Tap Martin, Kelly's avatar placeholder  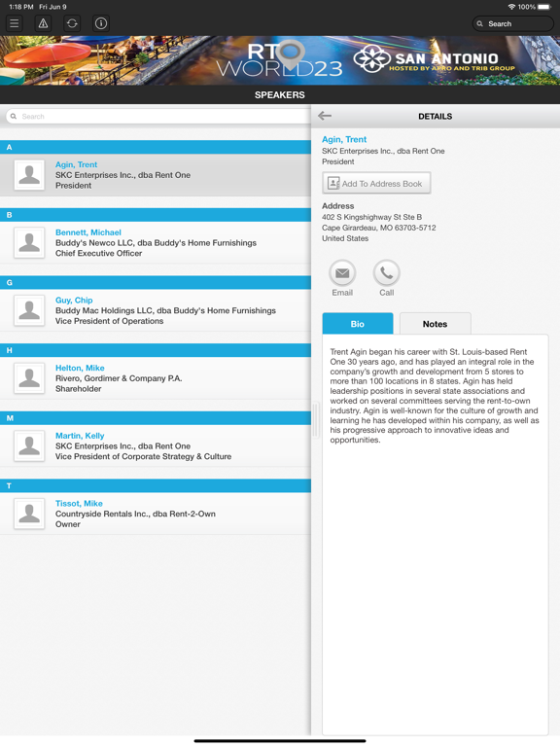pos(29,445)
